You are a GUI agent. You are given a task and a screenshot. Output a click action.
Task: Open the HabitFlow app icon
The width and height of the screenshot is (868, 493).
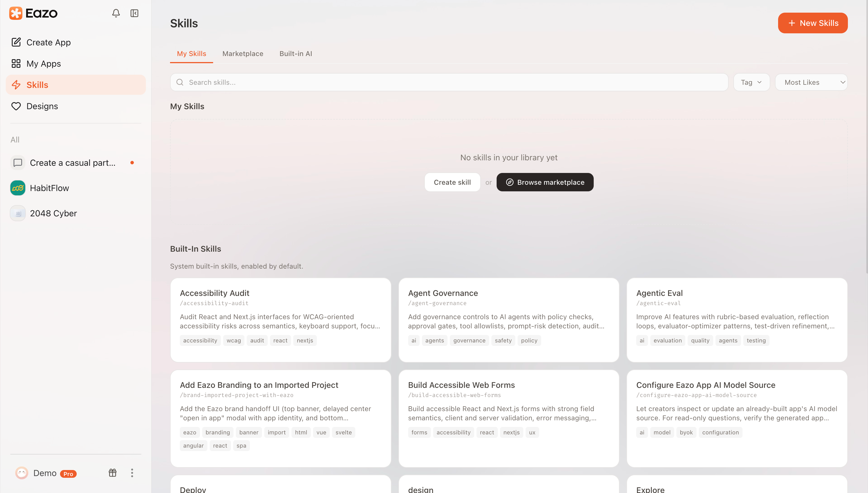tap(18, 188)
